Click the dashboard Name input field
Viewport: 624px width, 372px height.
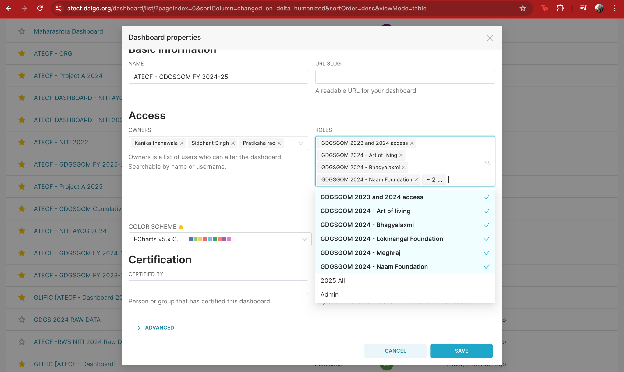[x=218, y=76]
